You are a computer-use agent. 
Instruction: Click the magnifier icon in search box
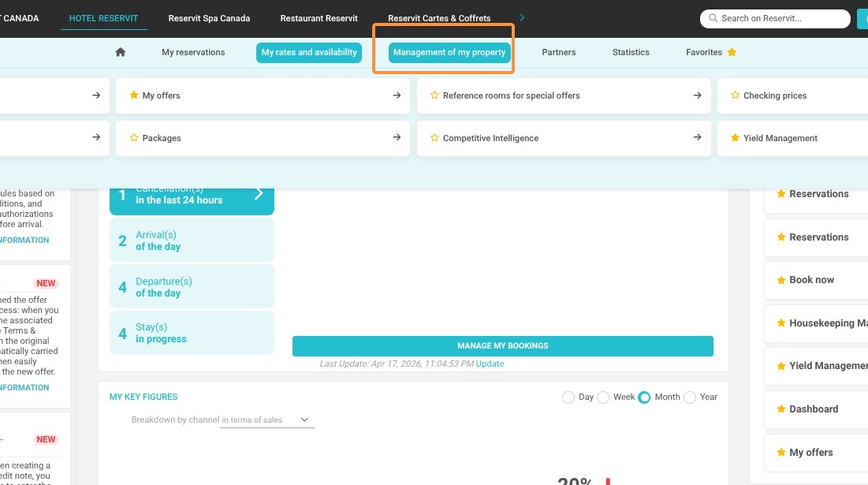713,18
